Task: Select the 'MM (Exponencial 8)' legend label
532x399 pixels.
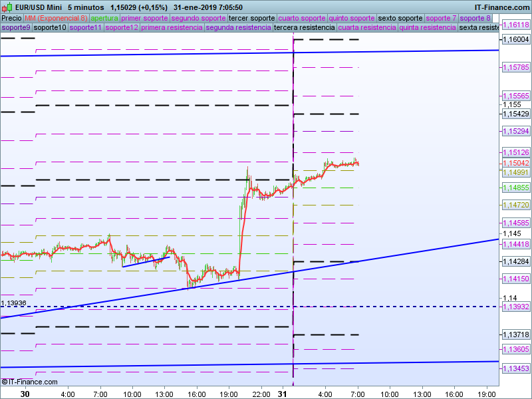Action: [x=56, y=18]
